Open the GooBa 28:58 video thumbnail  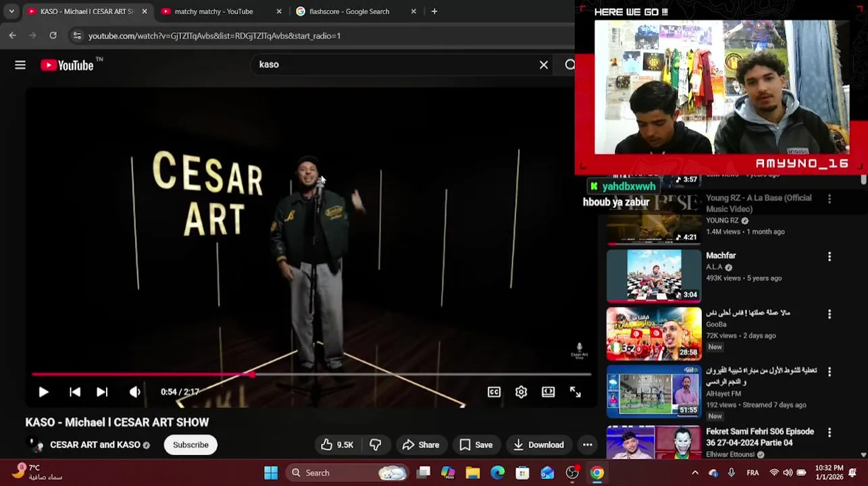click(x=654, y=334)
